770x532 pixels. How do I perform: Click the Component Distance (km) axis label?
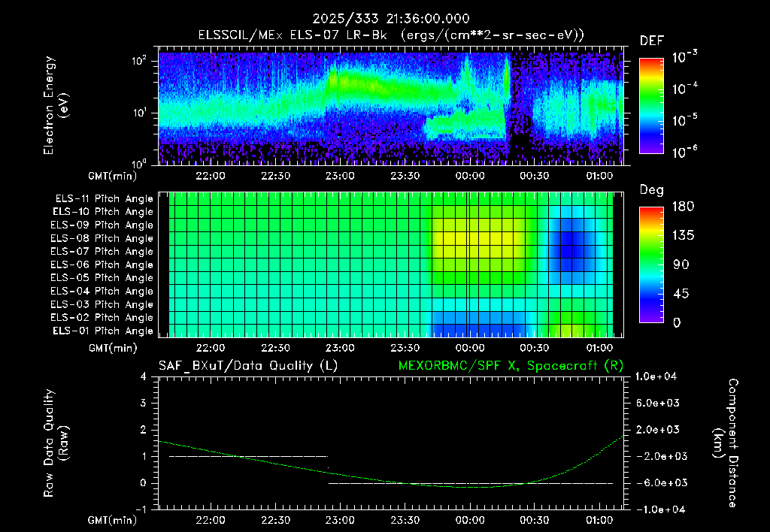726,443
